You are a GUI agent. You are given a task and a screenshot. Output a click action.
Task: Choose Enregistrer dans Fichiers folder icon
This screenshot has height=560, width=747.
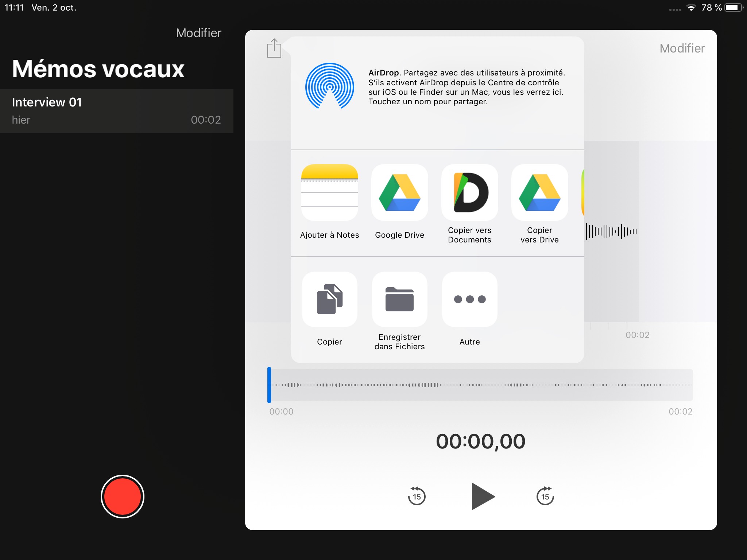(399, 299)
